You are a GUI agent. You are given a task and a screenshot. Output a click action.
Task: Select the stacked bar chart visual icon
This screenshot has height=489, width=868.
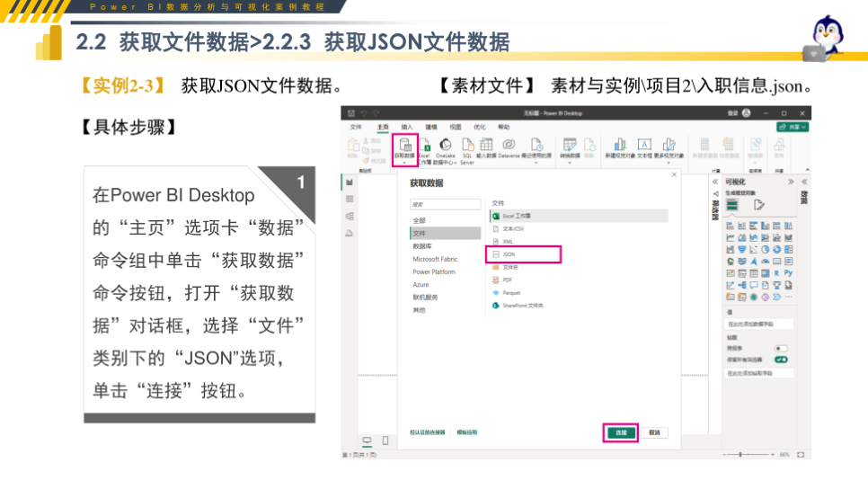[731, 226]
